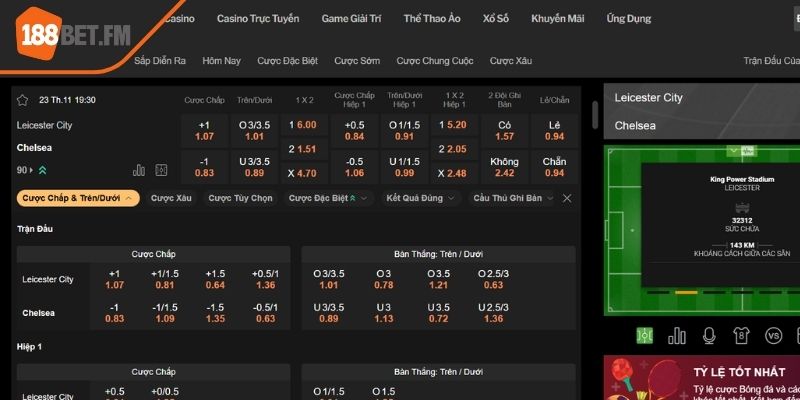Viewport: 800px width, 400px height.
Task: Open match statistics bar chart icon
Action: pyautogui.click(x=139, y=170)
